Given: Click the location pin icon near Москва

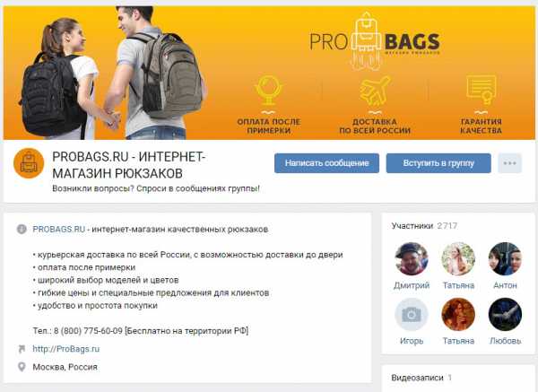Looking at the screenshot, I should [x=22, y=367].
